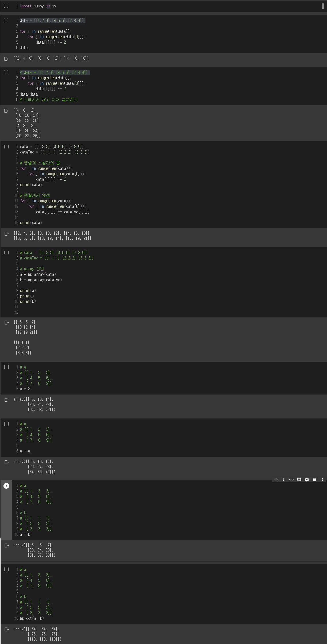
Task: Open more cell actions three-dot menu
Action: pos(322,480)
